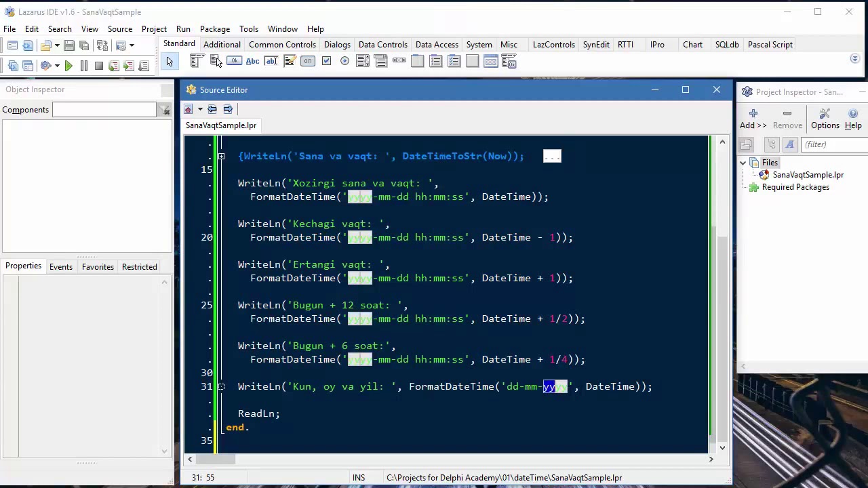Click the jump forward arrow in Source Editor
The image size is (868, 488).
click(228, 109)
